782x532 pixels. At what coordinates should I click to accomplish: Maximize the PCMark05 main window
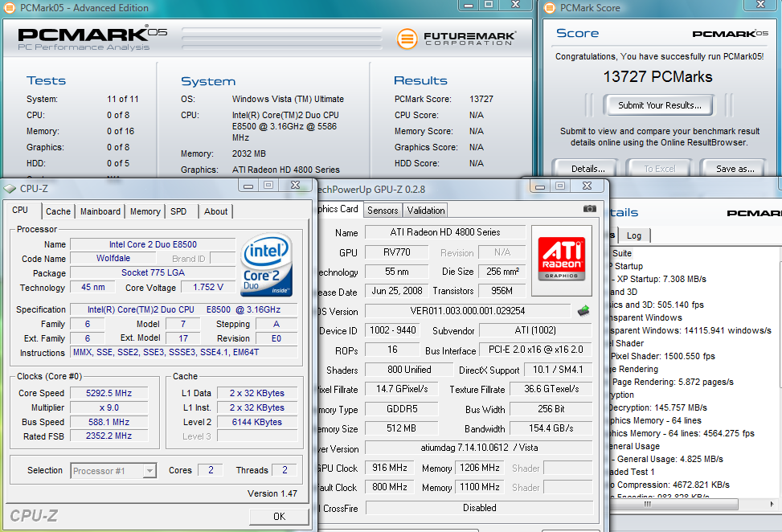(x=489, y=5)
